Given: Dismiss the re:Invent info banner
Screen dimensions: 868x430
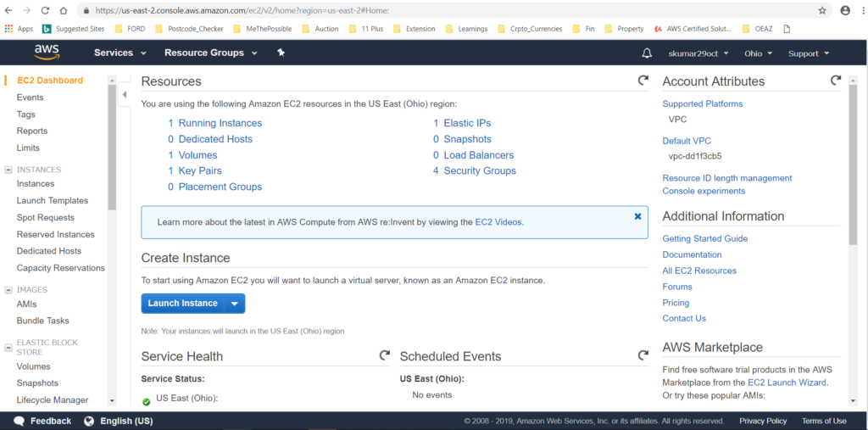Looking at the screenshot, I should [637, 216].
